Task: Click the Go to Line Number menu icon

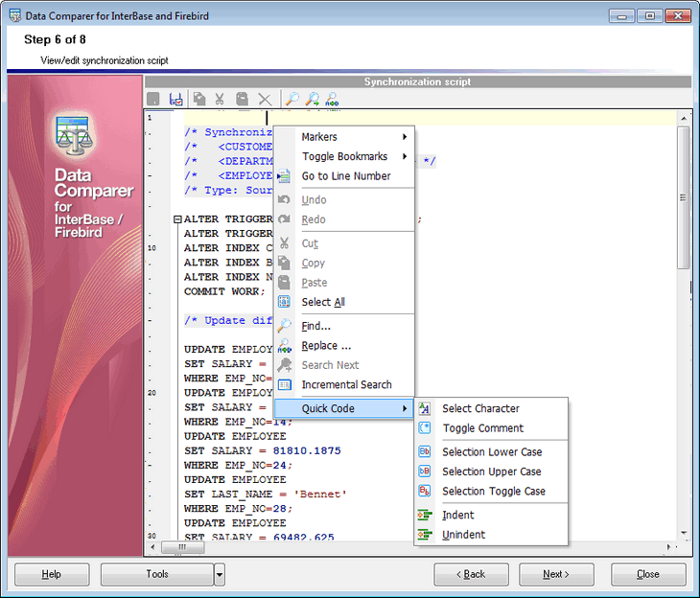Action: 284,176
